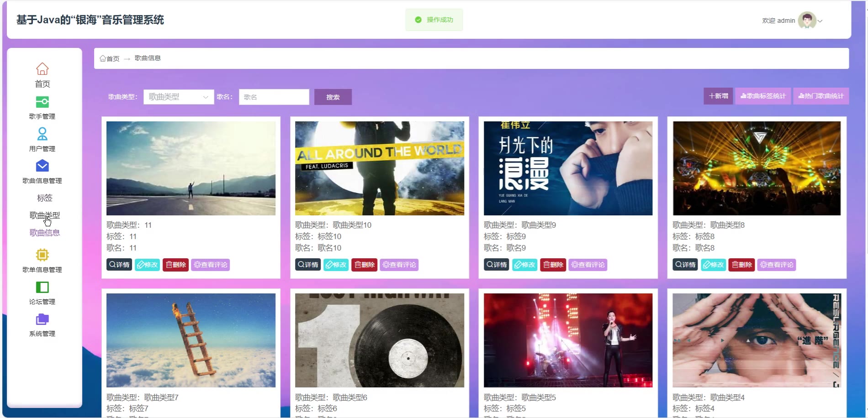Go to 首页 in the breadcrumb
Image resolution: width=868 pixels, height=418 pixels.
pos(110,58)
